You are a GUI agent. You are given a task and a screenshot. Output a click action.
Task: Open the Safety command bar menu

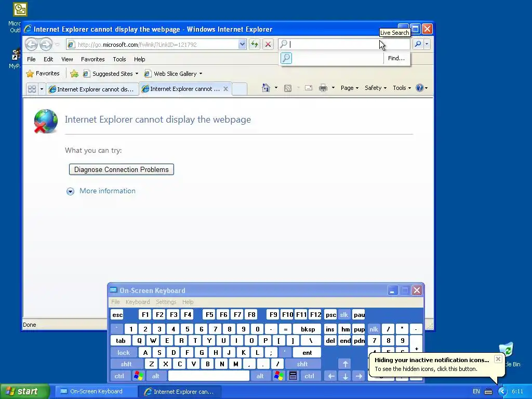[375, 88]
